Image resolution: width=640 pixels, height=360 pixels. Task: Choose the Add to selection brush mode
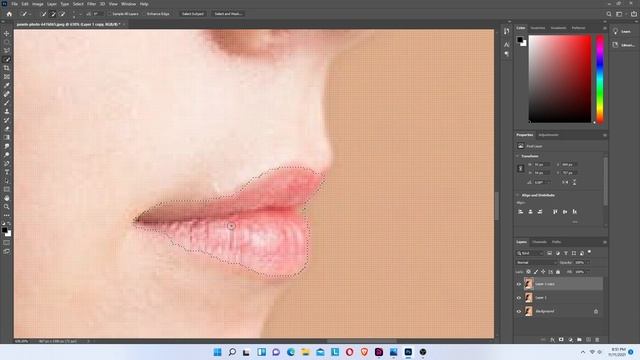53,14
